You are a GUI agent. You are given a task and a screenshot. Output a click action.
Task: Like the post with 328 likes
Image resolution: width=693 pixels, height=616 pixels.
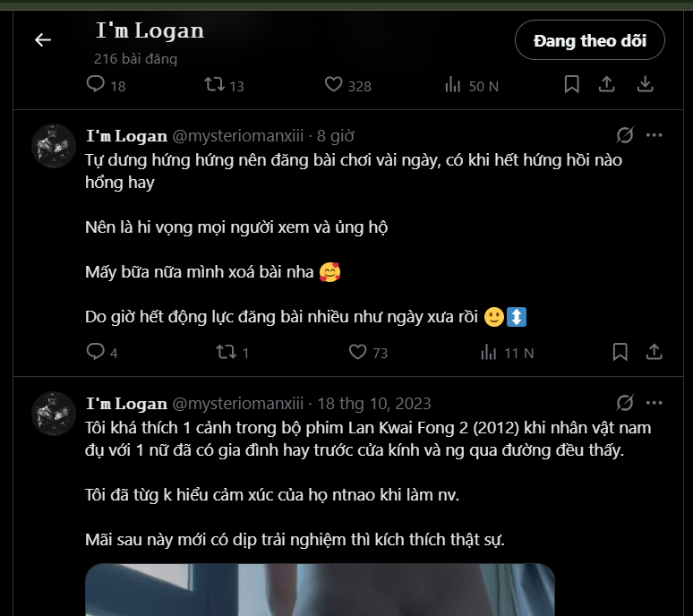334,84
